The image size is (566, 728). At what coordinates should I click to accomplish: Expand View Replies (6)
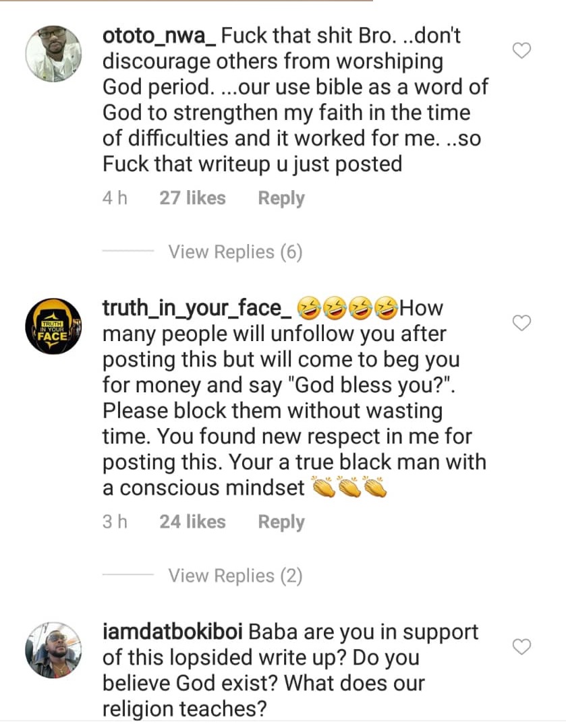[x=235, y=252]
